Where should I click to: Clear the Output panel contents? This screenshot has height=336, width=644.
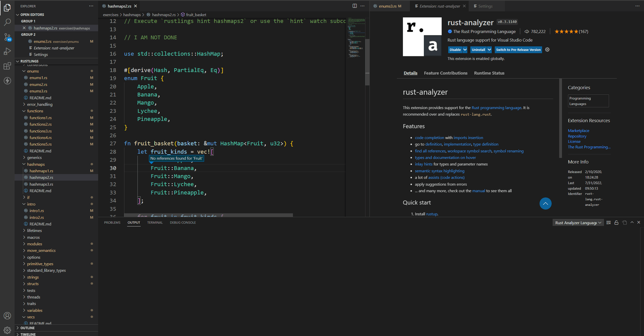[x=608, y=222]
